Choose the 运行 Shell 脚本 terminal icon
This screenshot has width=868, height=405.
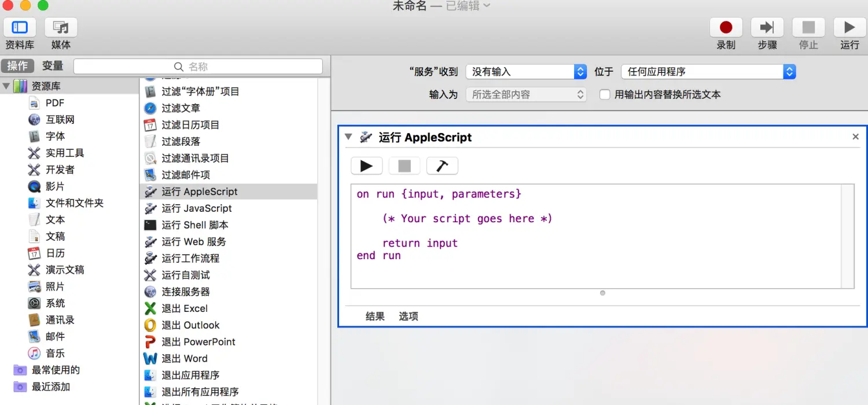click(x=150, y=225)
